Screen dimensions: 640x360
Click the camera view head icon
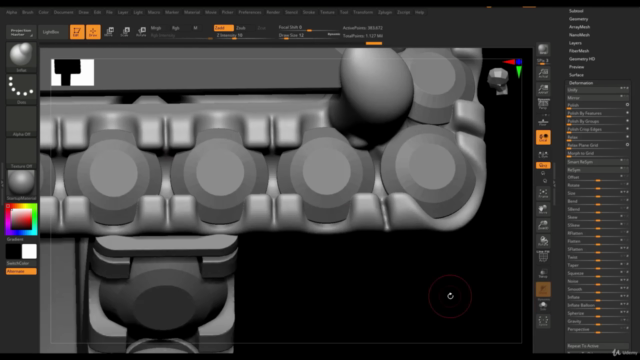498,80
